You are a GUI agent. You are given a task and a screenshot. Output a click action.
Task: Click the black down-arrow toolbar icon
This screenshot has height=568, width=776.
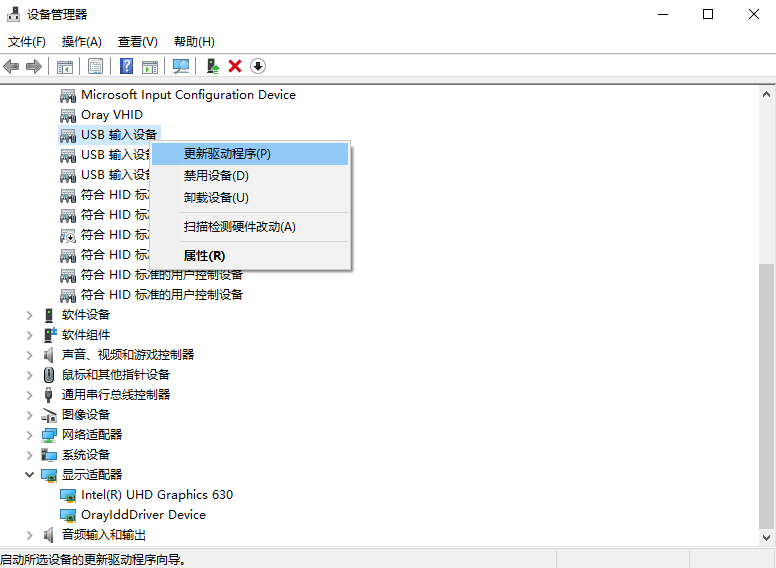pyautogui.click(x=258, y=66)
